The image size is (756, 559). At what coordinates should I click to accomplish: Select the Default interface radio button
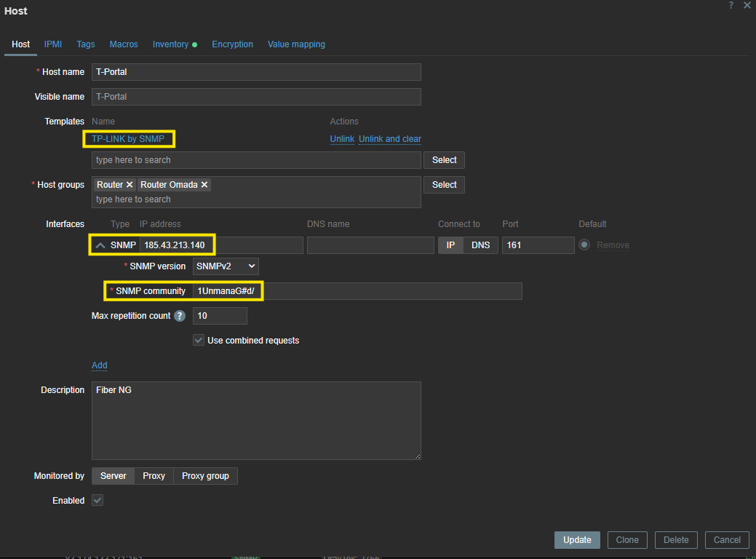(x=584, y=245)
